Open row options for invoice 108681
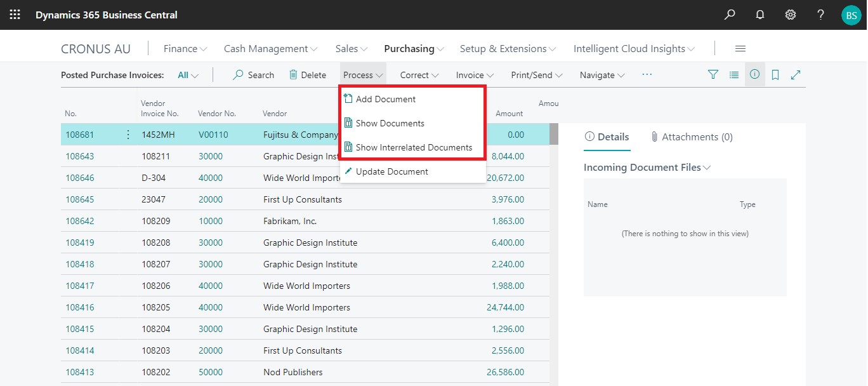Viewport: 868px width, 386px height. pos(128,135)
